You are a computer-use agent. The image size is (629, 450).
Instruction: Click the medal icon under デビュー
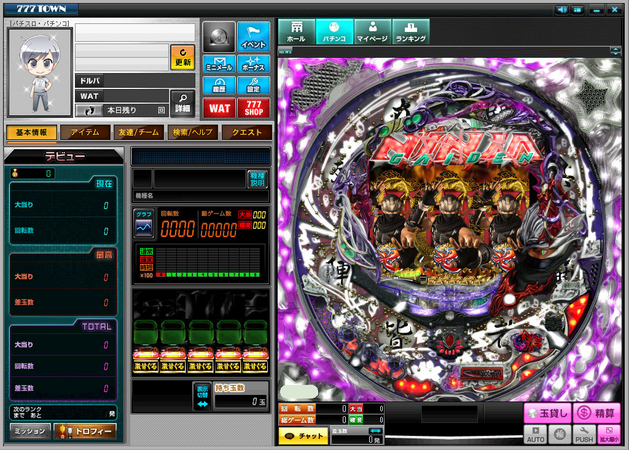[x=15, y=173]
